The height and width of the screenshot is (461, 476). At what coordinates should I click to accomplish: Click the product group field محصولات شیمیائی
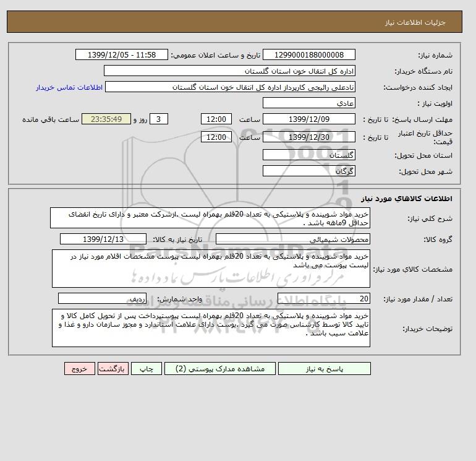(292, 239)
